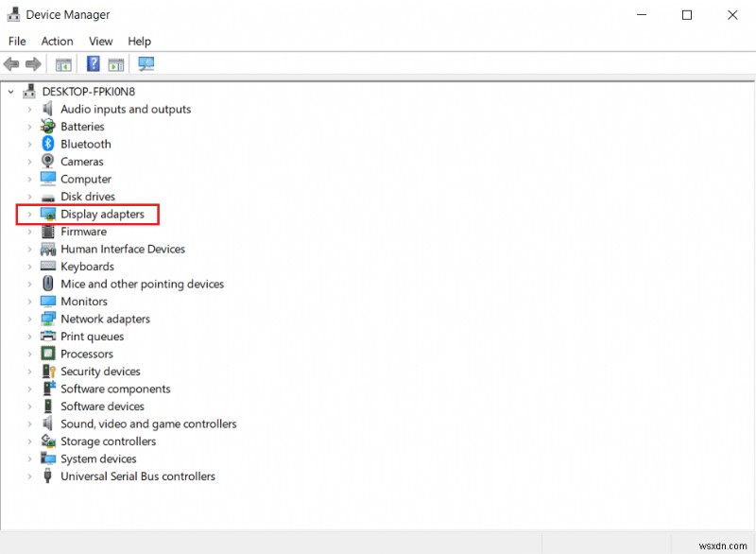Open the Action menu
756x554 pixels.
(57, 41)
